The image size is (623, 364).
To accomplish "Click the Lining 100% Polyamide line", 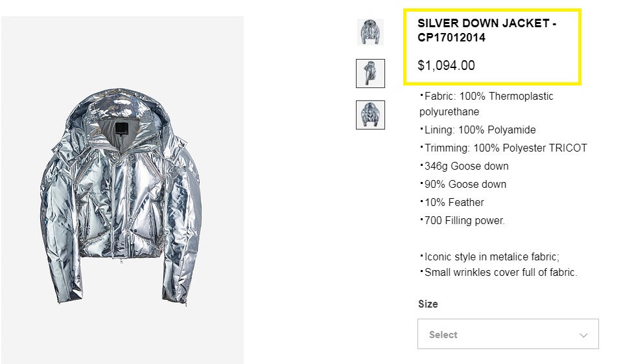I will coord(478,130).
